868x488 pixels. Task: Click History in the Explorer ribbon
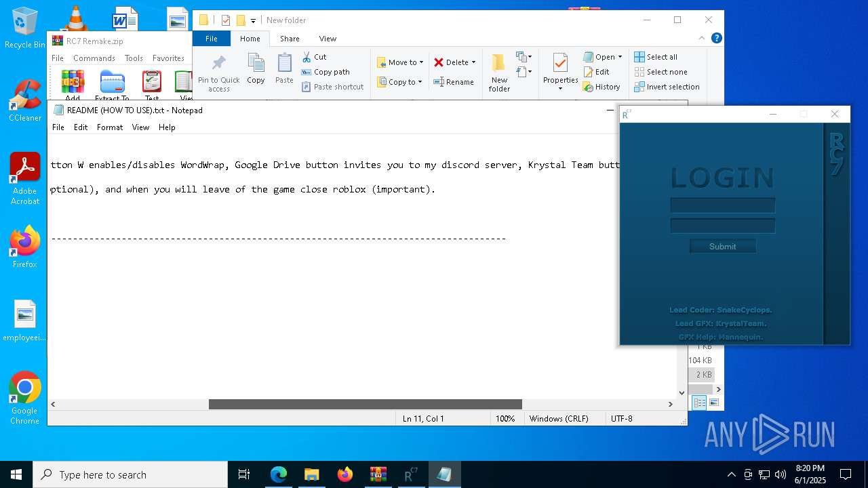601,87
